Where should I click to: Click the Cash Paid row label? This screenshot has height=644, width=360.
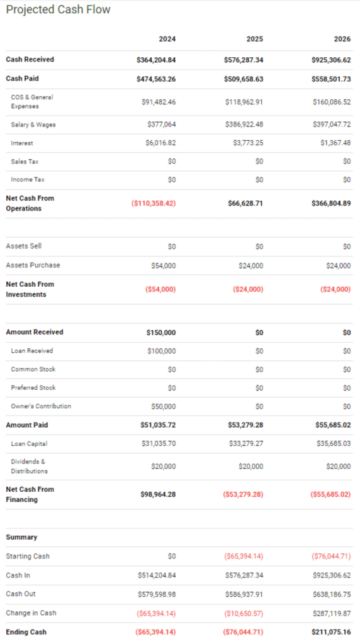[22, 79]
